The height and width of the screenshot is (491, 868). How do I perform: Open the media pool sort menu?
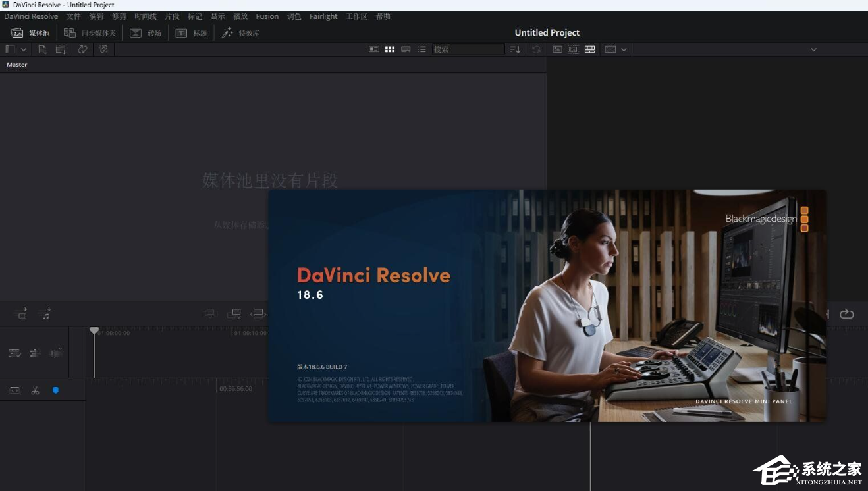[x=515, y=49]
